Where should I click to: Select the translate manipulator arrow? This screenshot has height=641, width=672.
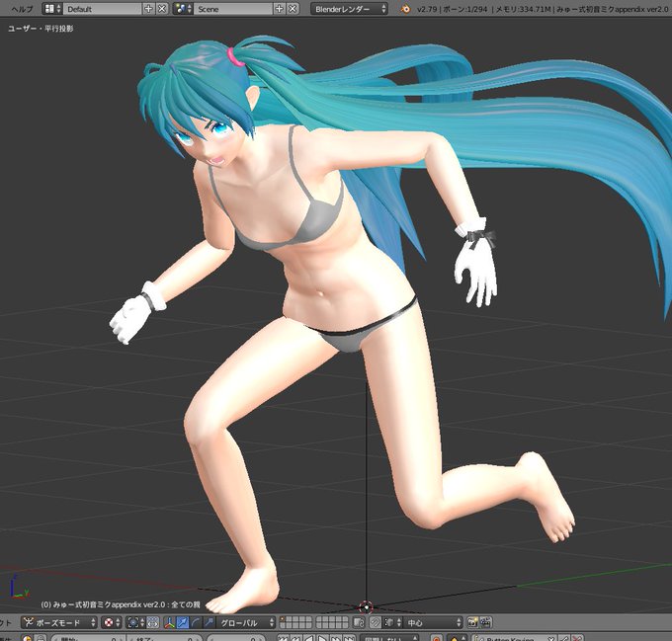(x=183, y=622)
